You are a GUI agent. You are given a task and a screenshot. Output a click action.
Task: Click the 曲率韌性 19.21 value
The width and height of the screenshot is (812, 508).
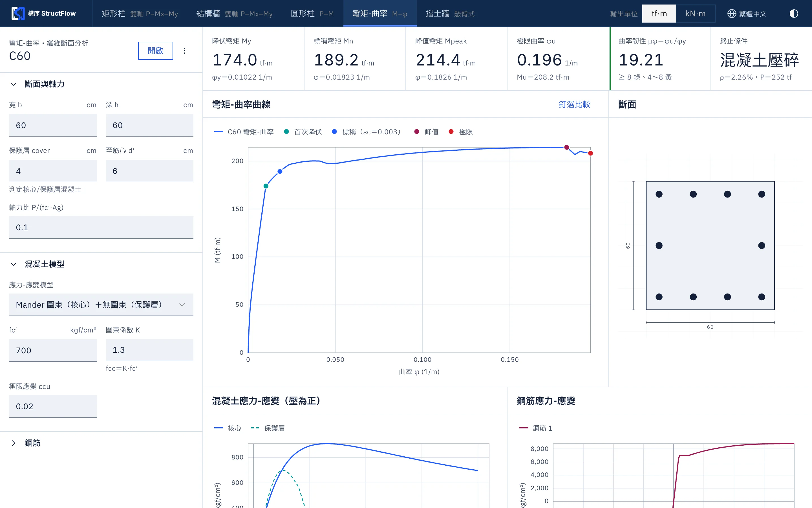(641, 60)
